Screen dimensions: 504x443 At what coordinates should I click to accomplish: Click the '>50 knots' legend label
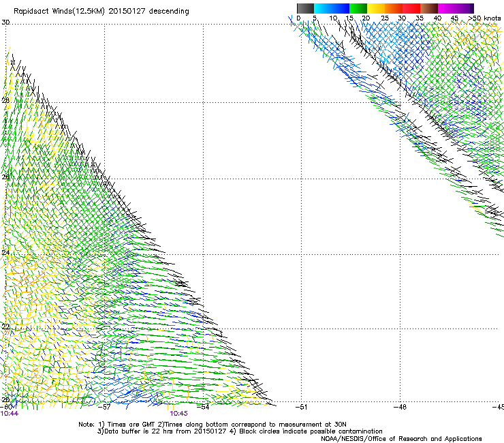484,18
